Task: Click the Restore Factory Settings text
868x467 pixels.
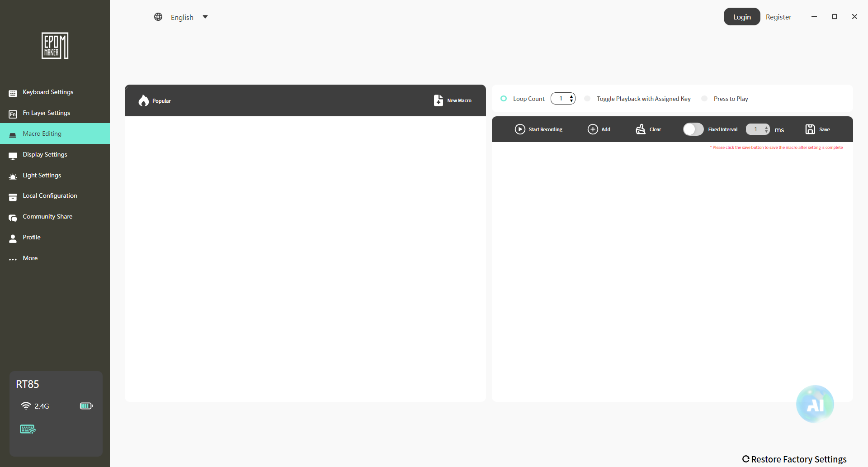Action: pyautogui.click(x=799, y=459)
